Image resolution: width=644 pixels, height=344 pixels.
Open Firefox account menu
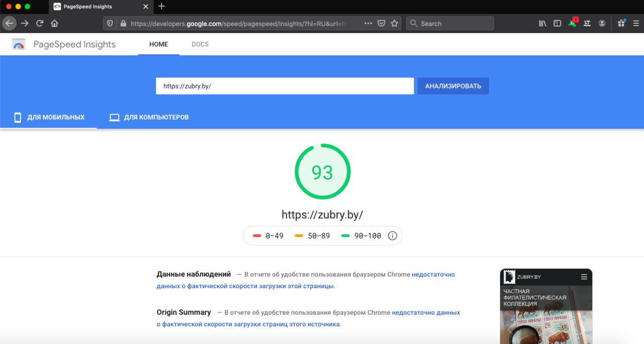602,23
